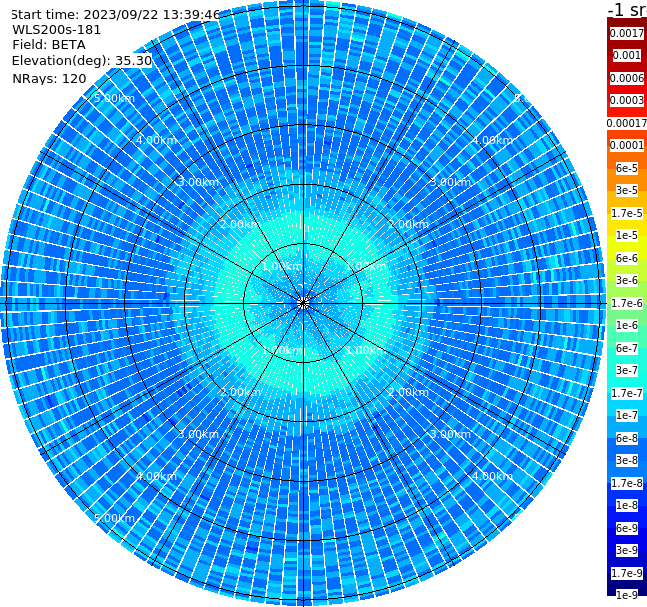Click the 1.7e-6 colorbar tick label
Image resolution: width=647 pixels, height=607 pixels.
627,303
